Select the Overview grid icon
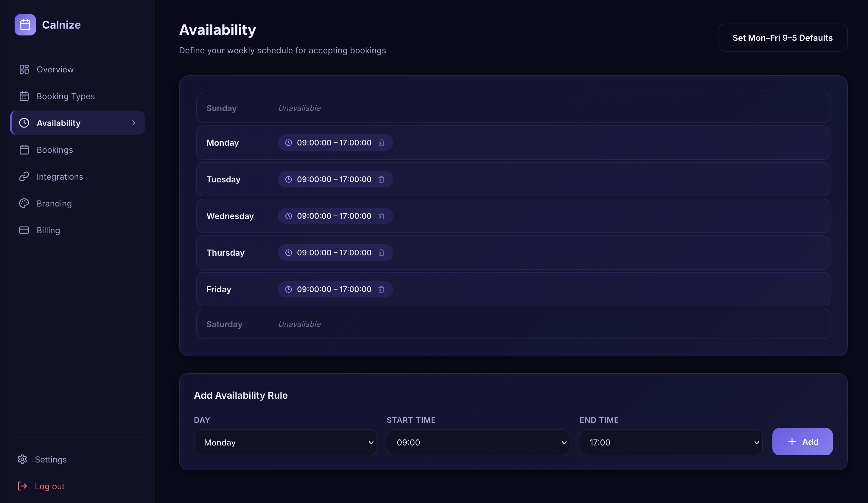 point(24,69)
